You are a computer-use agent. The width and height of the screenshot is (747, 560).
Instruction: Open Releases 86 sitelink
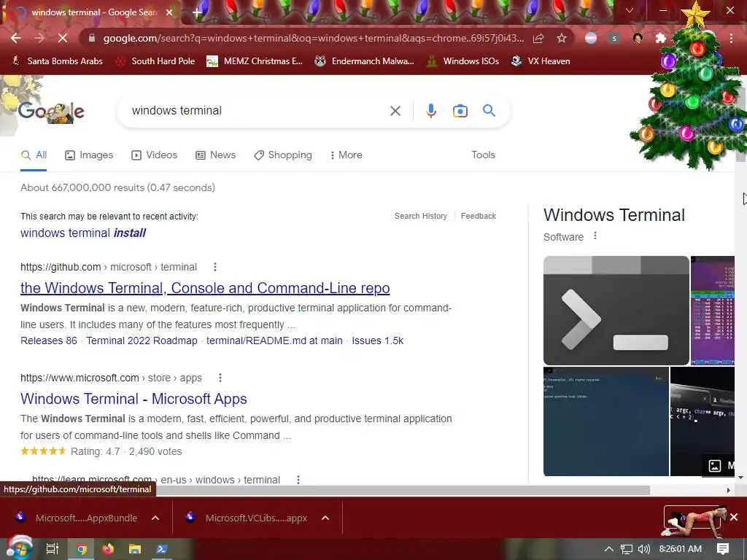coord(49,341)
